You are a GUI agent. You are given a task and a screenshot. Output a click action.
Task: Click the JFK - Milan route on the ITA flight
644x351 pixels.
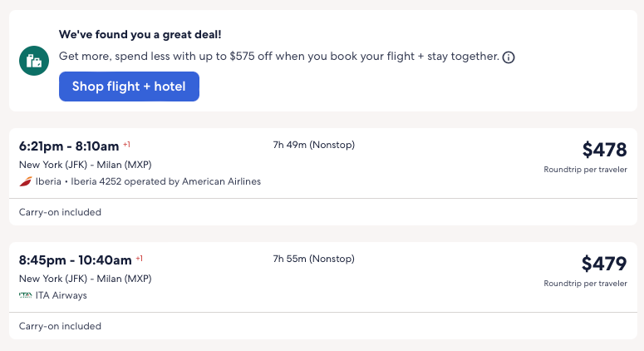[x=85, y=279]
